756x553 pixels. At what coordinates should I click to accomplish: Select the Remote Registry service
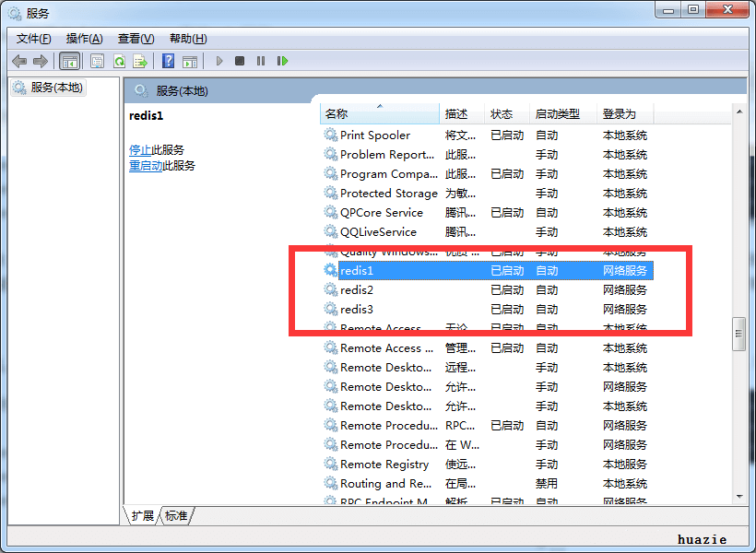(487, 464)
